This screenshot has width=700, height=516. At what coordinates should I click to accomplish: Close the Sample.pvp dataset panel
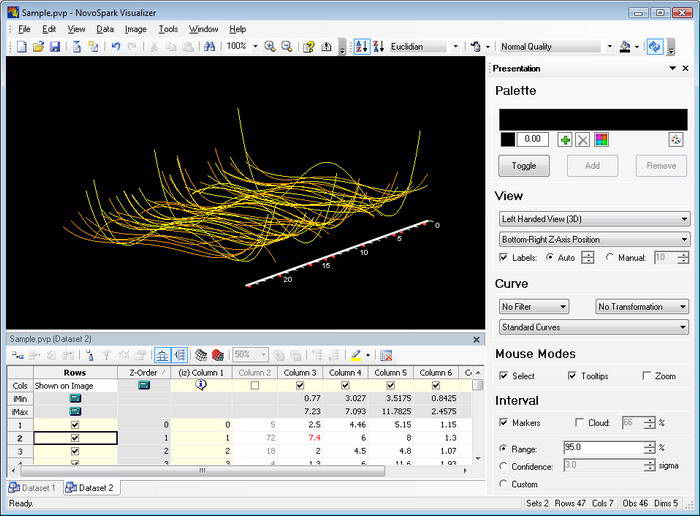[x=476, y=340]
